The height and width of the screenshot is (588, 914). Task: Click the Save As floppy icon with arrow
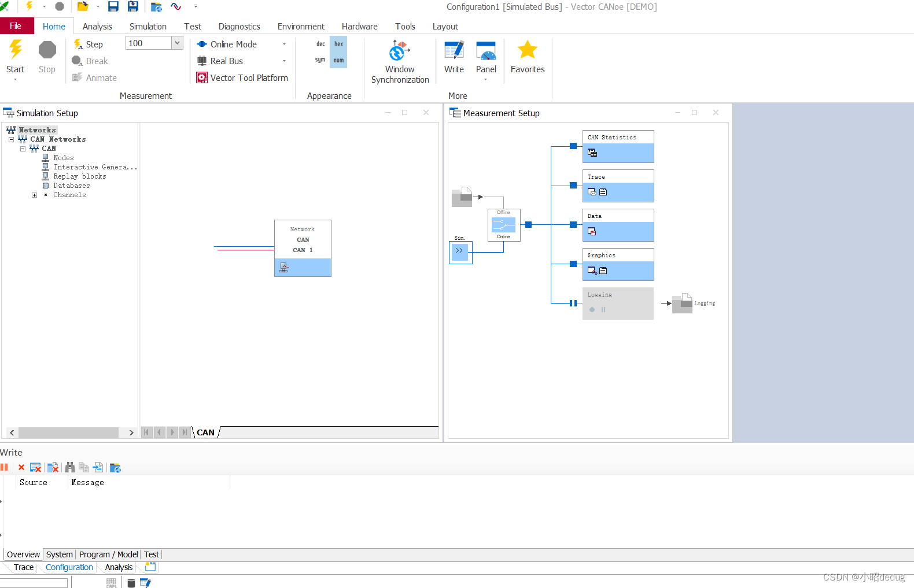[x=133, y=6]
